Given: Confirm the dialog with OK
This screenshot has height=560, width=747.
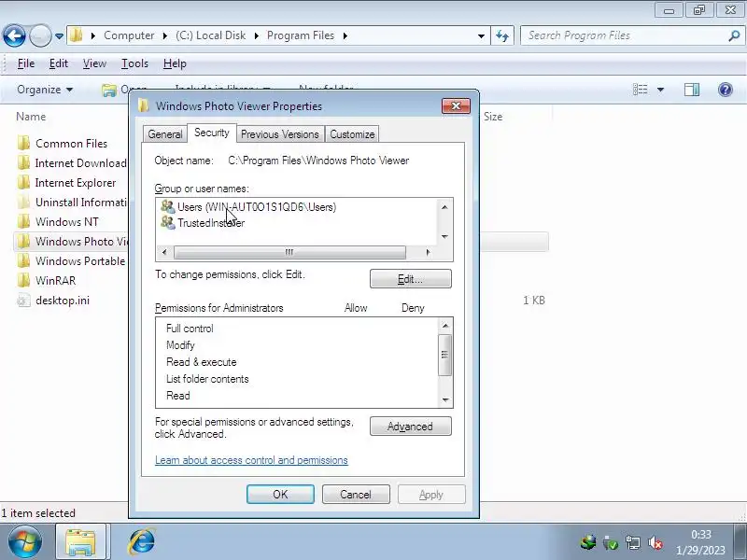Looking at the screenshot, I should 280,495.
